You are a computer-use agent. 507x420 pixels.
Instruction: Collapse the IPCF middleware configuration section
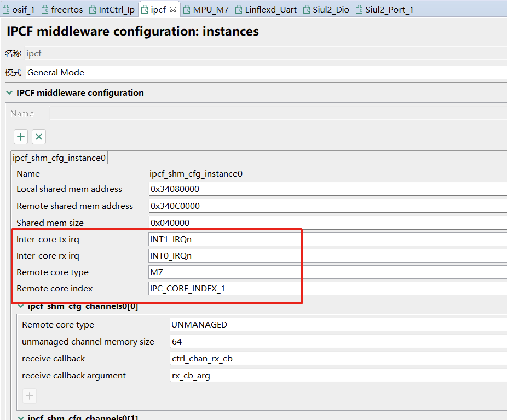[9, 92]
